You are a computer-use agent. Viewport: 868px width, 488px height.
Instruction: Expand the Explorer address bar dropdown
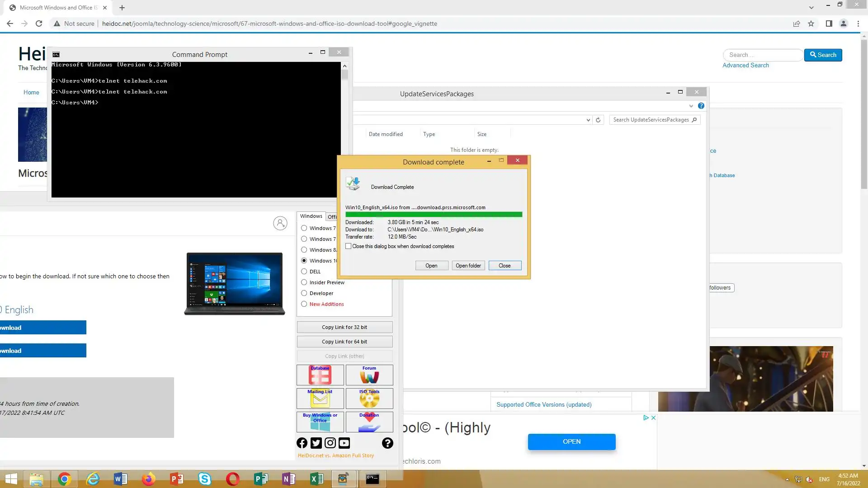pos(588,120)
